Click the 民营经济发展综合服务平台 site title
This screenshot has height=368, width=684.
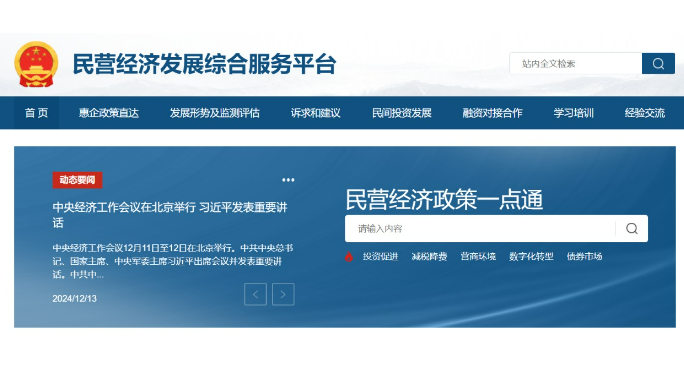204,64
